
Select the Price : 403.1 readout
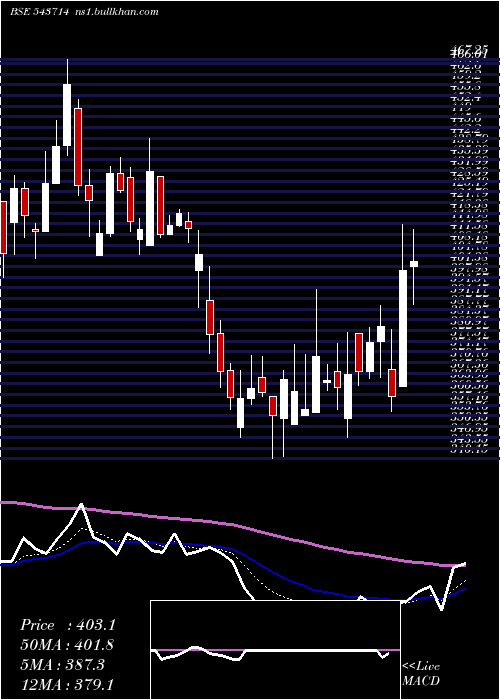[67, 625]
